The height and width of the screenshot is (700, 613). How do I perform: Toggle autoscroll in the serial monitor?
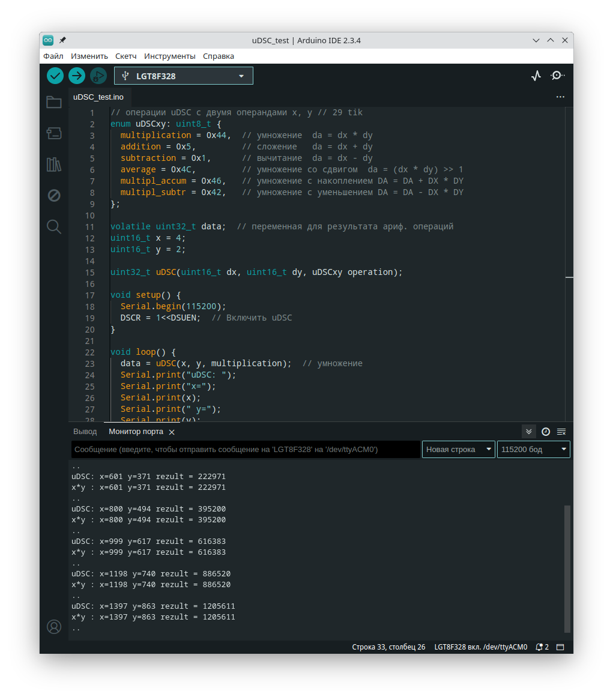pyautogui.click(x=528, y=432)
